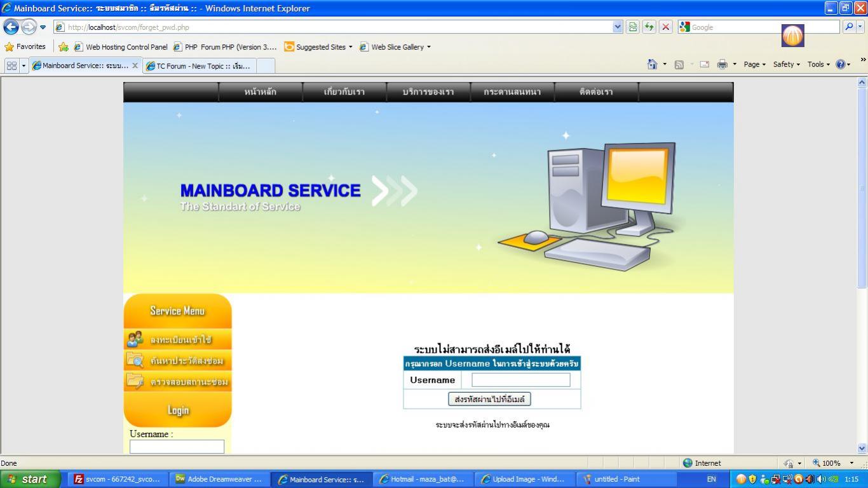
Task: Focus the sidebar Login Username field
Action: [177, 447]
